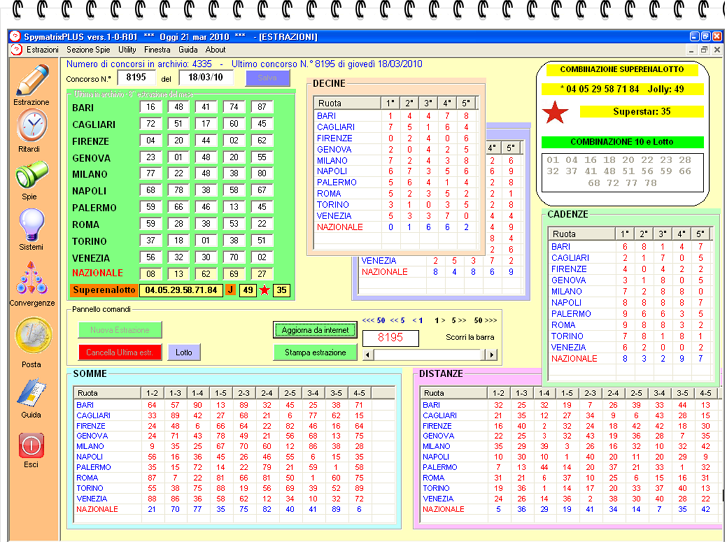
Task: Click the Salva button
Action: point(268,78)
